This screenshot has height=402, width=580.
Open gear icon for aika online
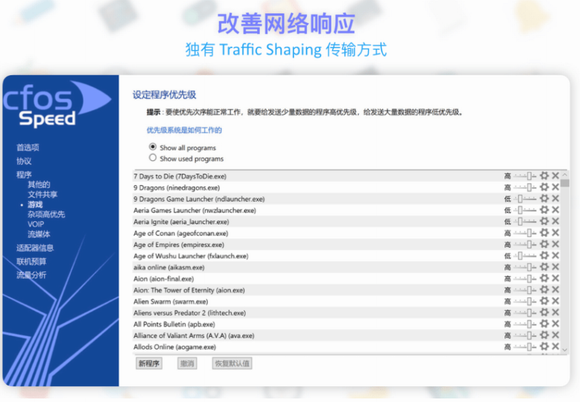544,267
